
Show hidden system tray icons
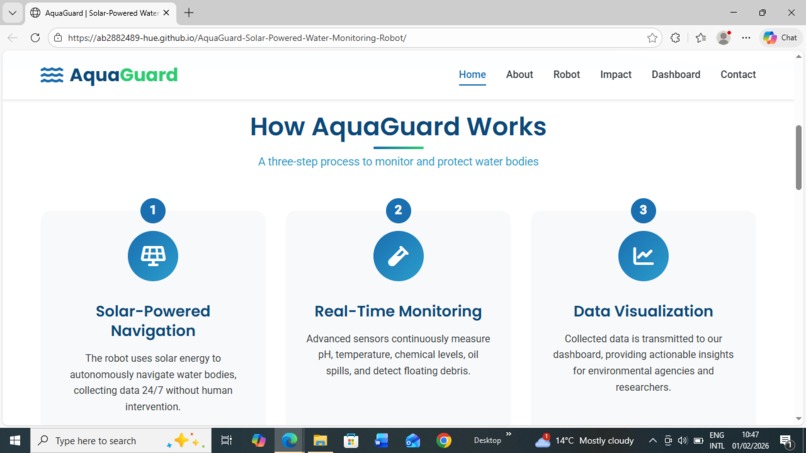tap(652, 441)
